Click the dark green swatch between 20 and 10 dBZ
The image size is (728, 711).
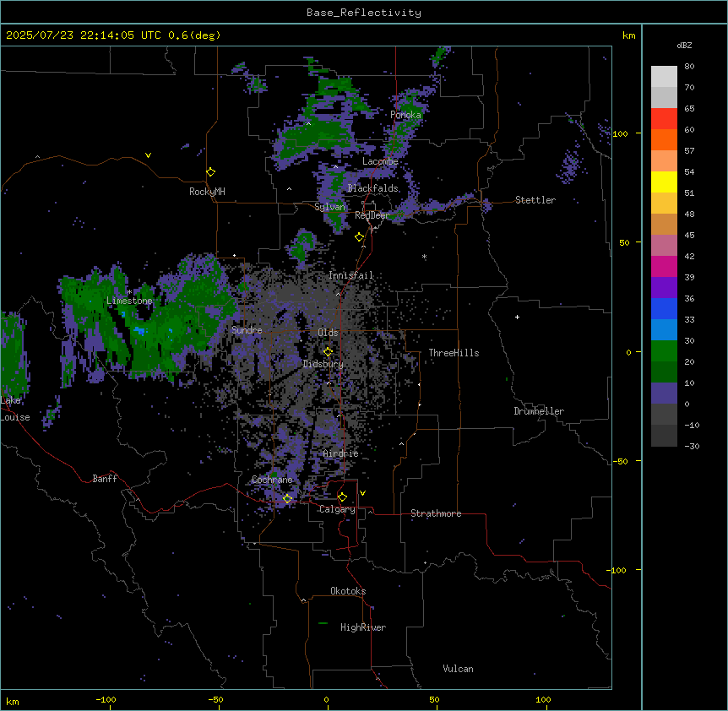tap(664, 372)
